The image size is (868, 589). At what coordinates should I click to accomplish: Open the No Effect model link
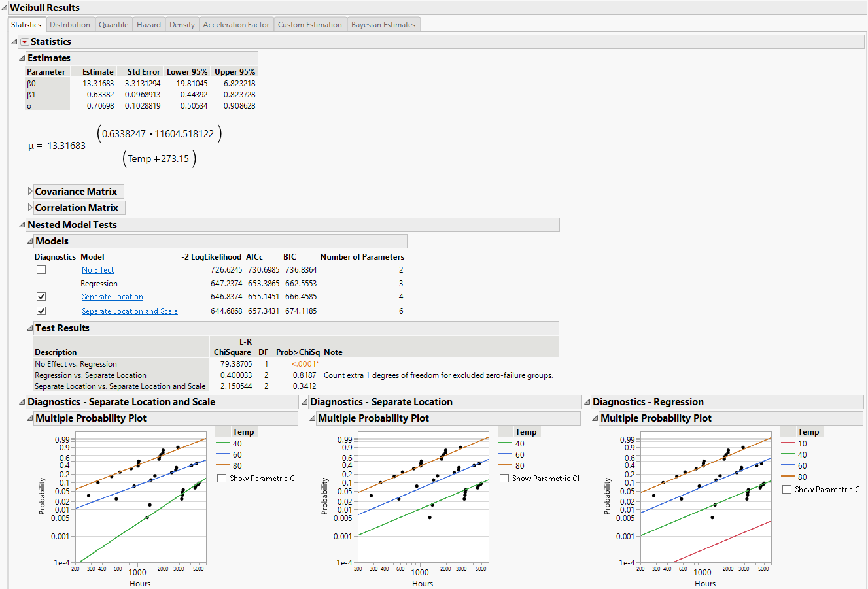(x=97, y=269)
